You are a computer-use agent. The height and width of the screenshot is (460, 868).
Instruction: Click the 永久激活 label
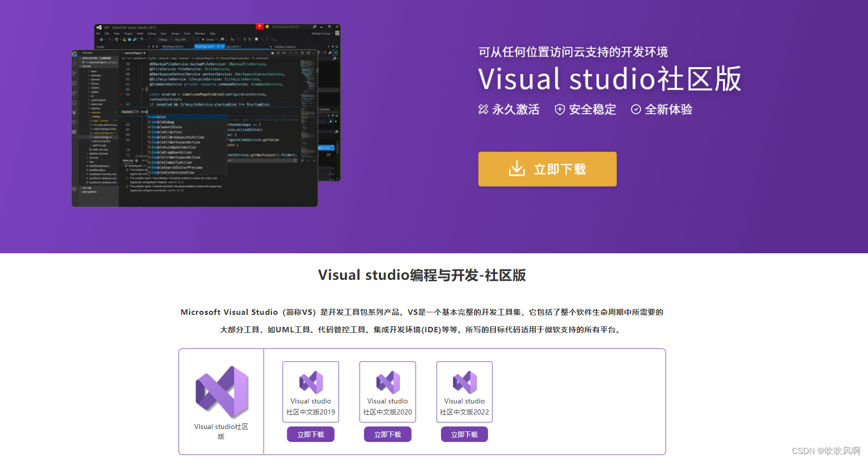[516, 110]
